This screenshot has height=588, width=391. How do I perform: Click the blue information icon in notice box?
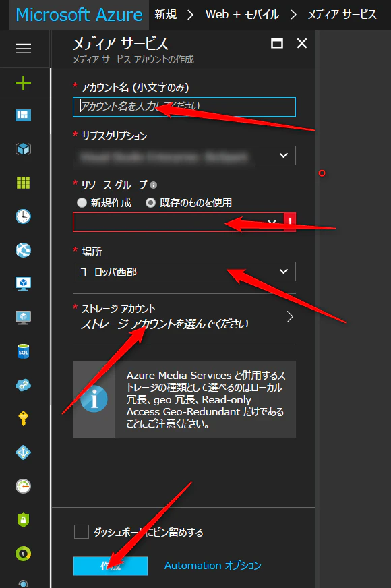pos(94,399)
